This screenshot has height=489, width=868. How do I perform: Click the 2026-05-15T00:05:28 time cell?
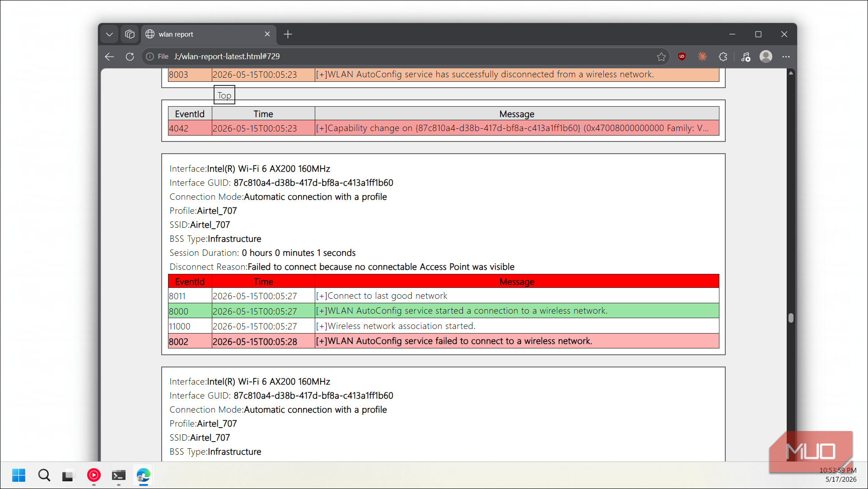[x=263, y=341]
